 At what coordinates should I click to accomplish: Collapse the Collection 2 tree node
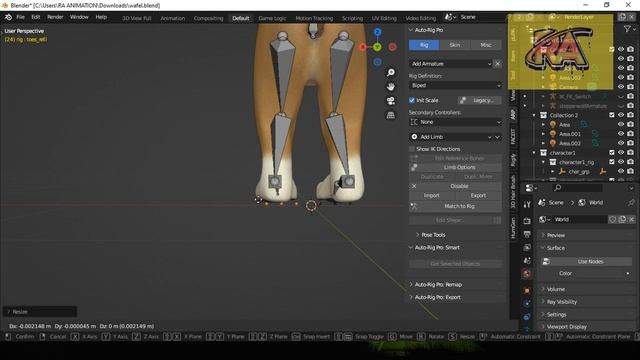pyautogui.click(x=534, y=115)
